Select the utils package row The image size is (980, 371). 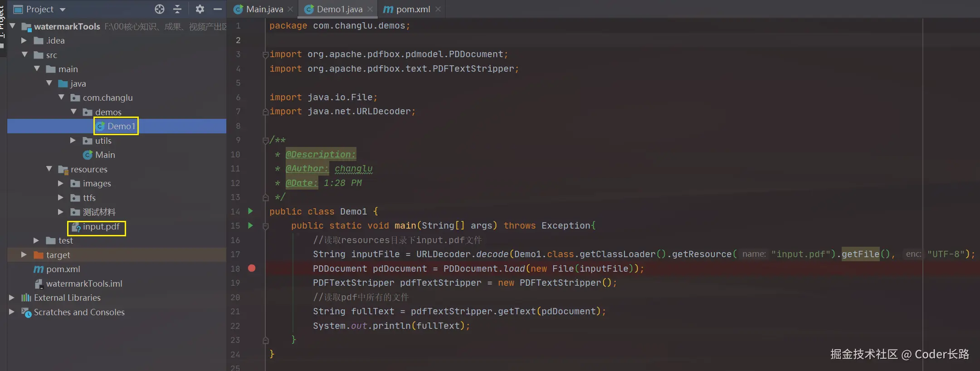[x=117, y=141]
